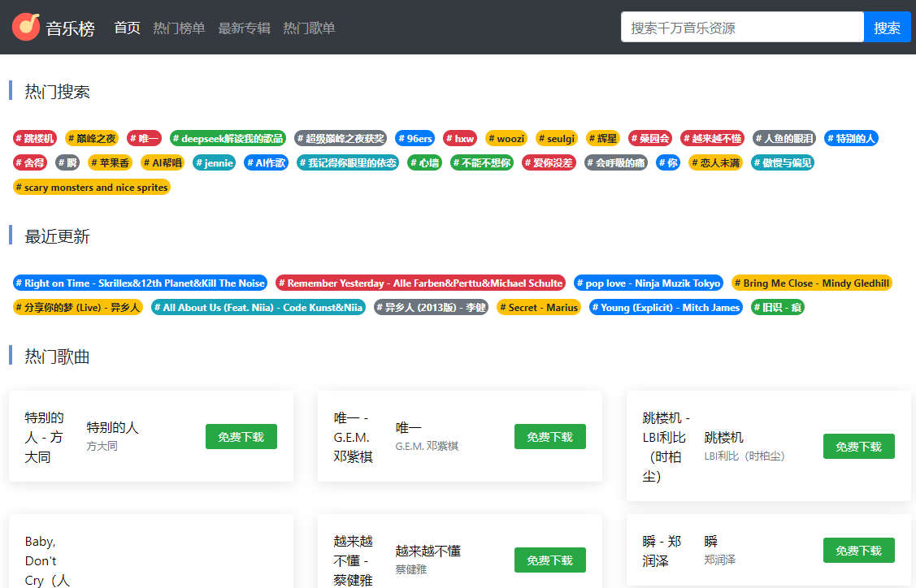Image resolution: width=916 pixels, height=588 pixels.
Task: Open Young (Explicit) - Mitch James tag
Action: pos(666,307)
